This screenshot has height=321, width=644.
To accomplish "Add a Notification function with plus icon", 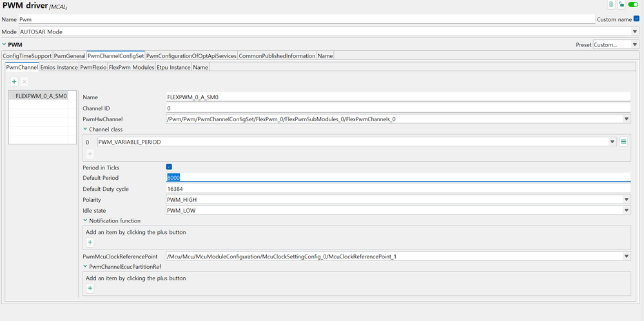I will pos(90,242).
